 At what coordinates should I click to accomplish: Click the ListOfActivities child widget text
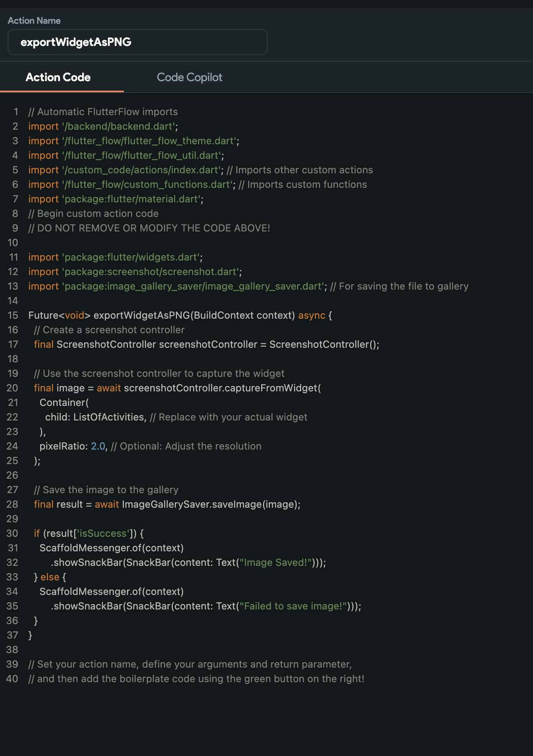pyautogui.click(x=109, y=417)
